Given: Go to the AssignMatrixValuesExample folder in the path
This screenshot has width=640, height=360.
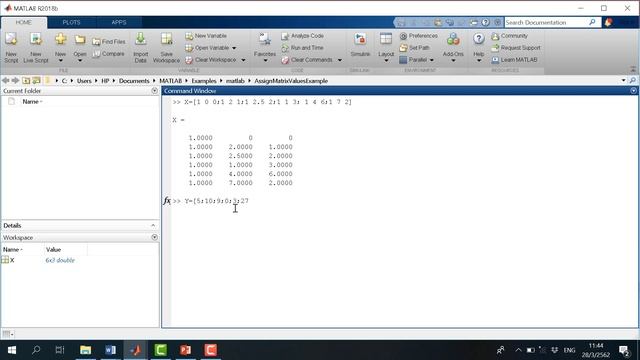Looking at the screenshot, I should click(291, 81).
